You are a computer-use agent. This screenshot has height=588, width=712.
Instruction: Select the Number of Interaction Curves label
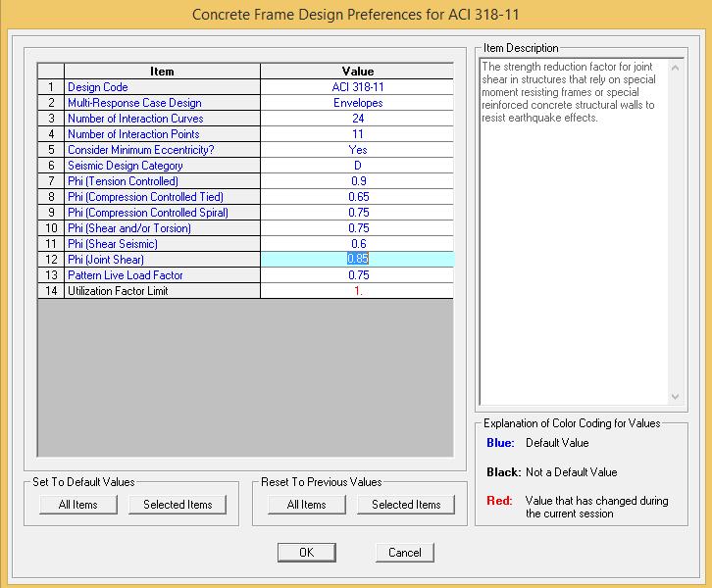tap(162, 118)
